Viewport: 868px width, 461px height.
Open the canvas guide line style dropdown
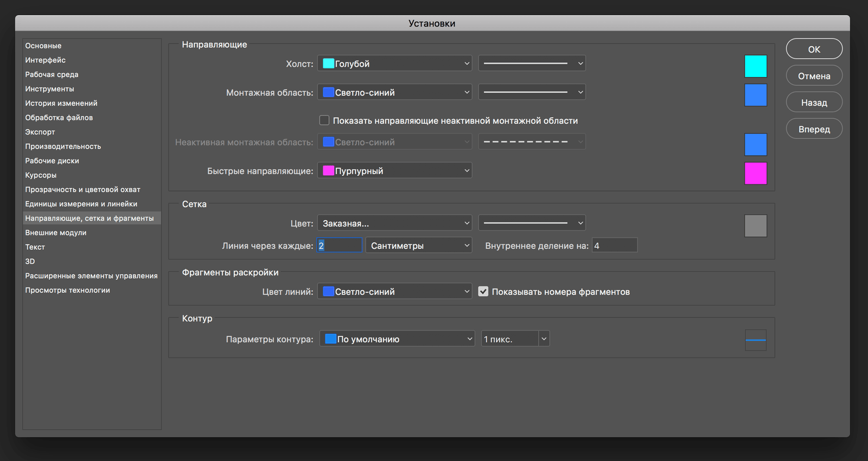[532, 63]
